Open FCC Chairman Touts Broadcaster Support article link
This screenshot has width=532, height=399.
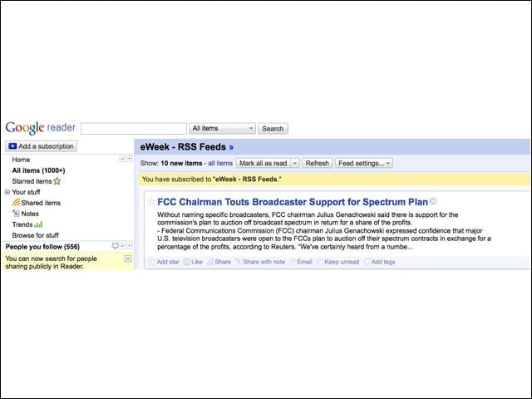pyautogui.click(x=293, y=202)
